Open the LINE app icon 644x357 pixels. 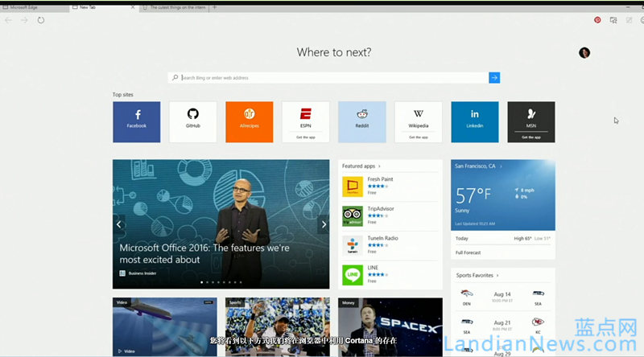point(353,275)
